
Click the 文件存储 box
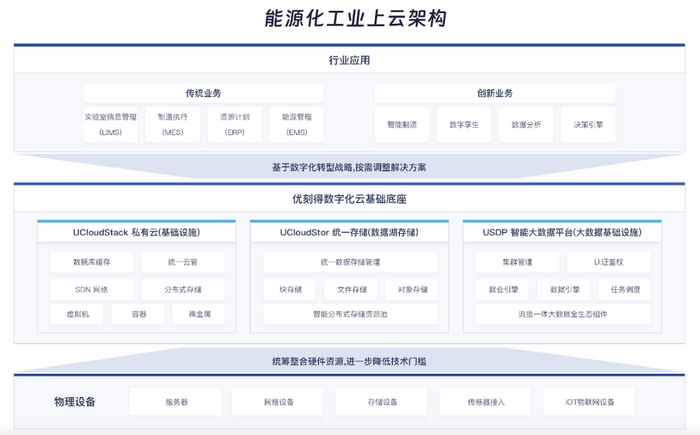pos(351,289)
